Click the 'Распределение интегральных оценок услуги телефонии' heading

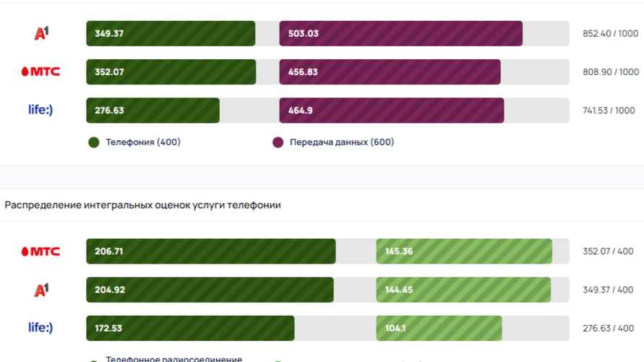[142, 205]
